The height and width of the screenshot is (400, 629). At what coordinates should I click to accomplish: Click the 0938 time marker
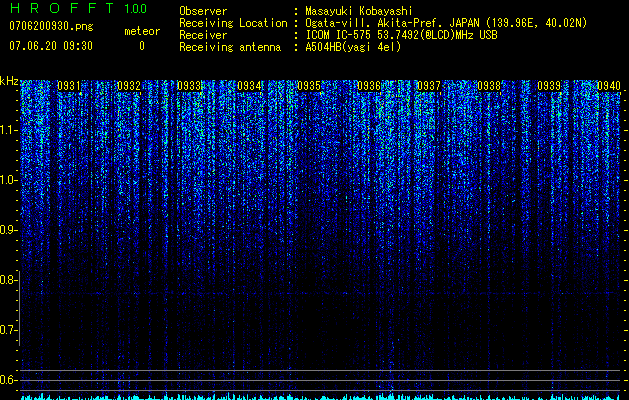(489, 86)
